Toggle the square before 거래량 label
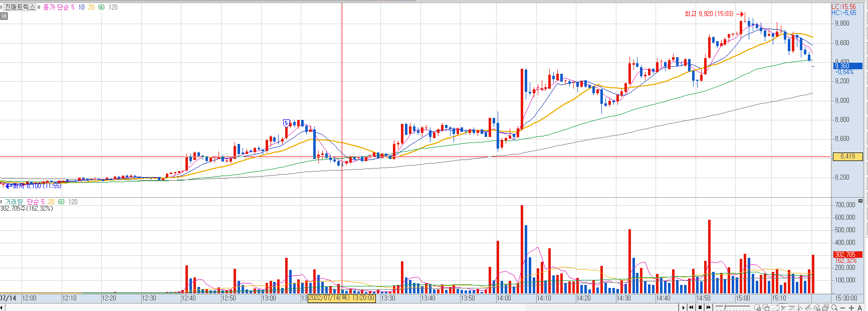The image size is (868, 311). click(x=2, y=202)
